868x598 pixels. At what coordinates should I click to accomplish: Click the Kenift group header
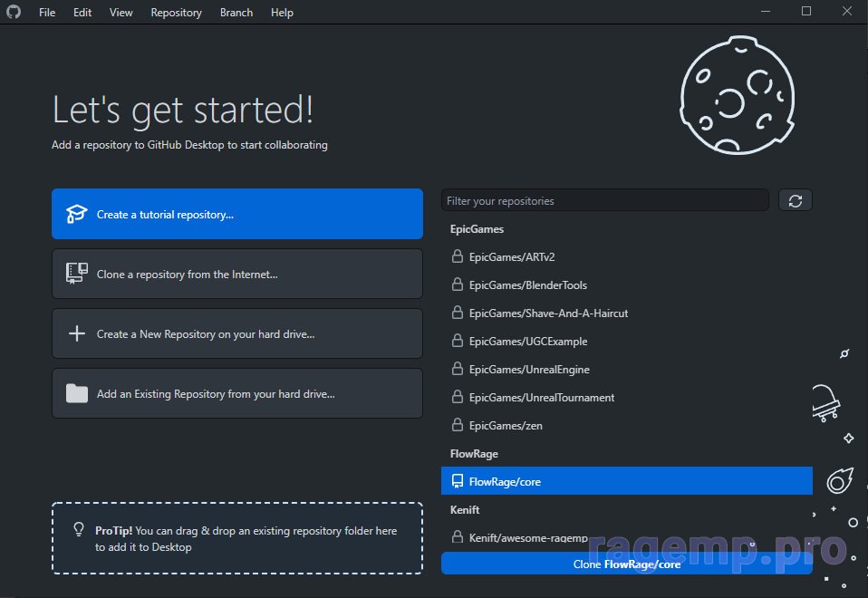tap(465, 509)
